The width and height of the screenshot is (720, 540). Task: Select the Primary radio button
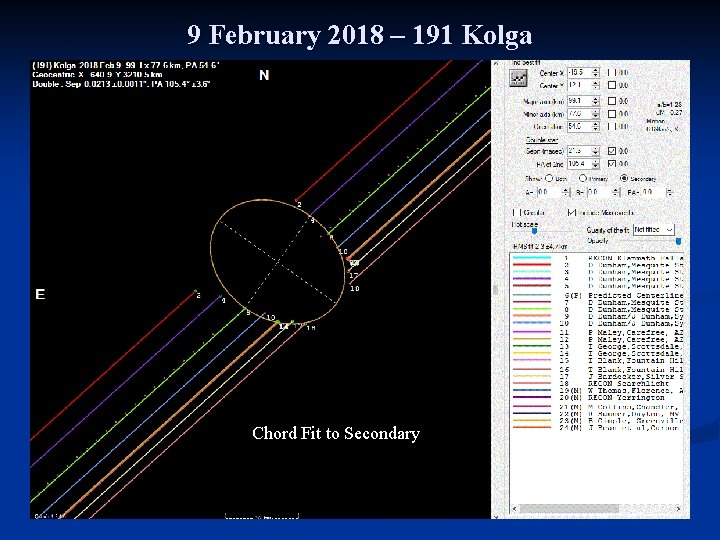(583, 178)
